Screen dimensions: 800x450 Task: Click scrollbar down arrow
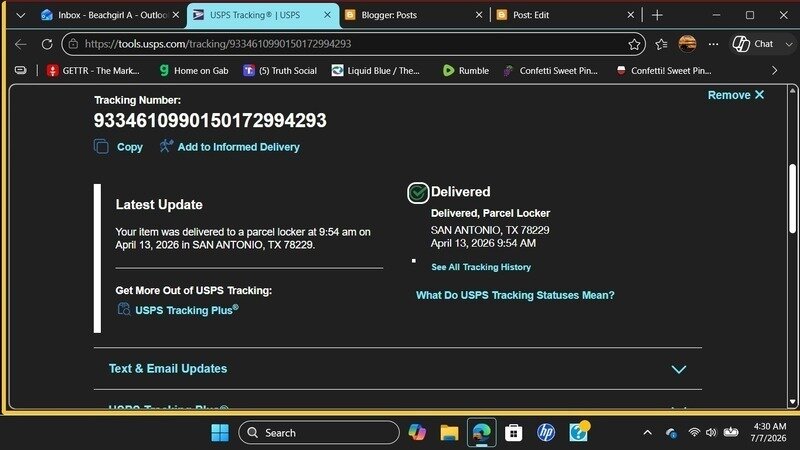(x=792, y=402)
